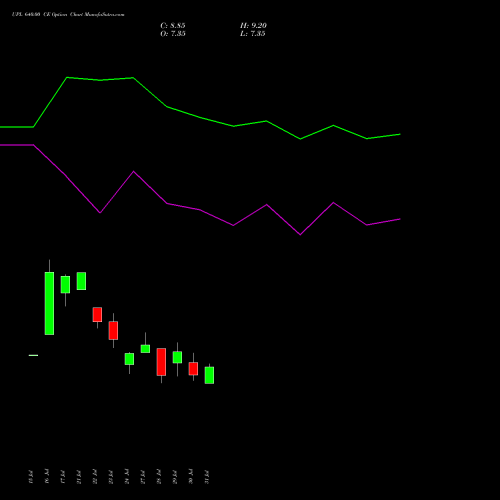Select the tall green candle for 16 Jul

pyautogui.click(x=49, y=303)
